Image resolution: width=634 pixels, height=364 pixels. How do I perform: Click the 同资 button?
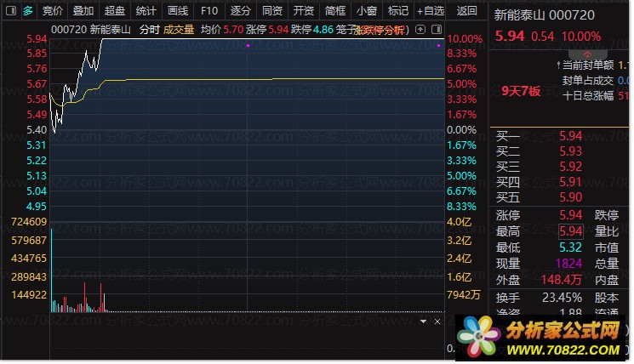tap(272, 11)
